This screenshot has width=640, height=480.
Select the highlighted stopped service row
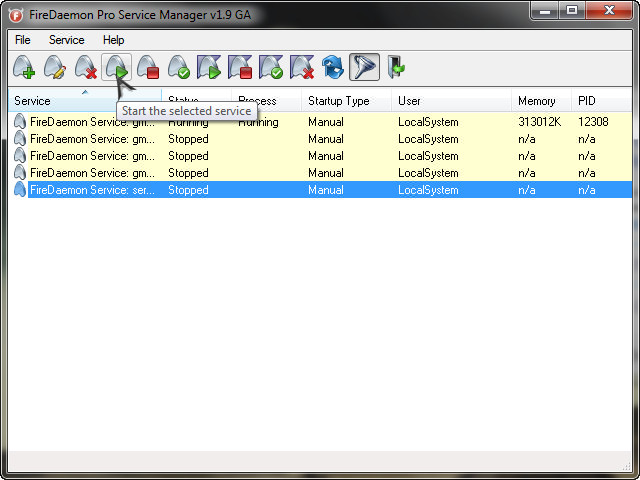[92, 190]
